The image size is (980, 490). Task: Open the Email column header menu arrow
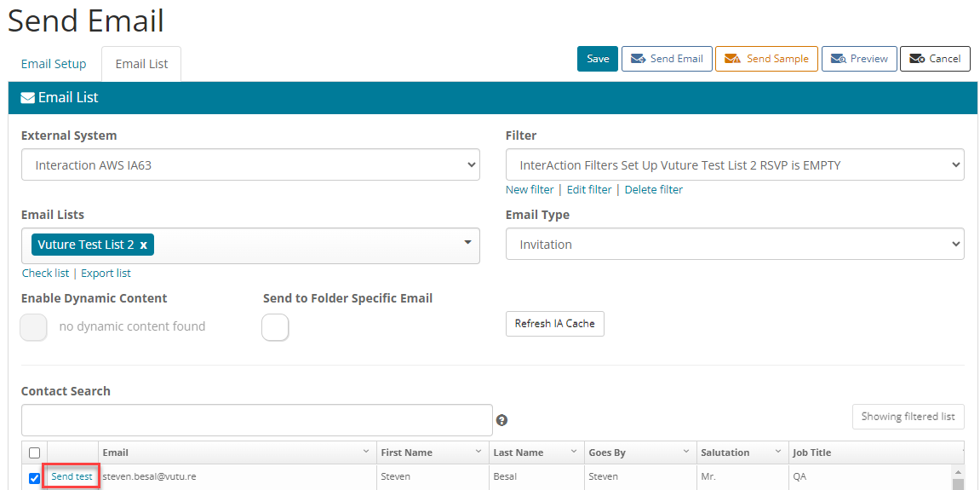coord(365,451)
